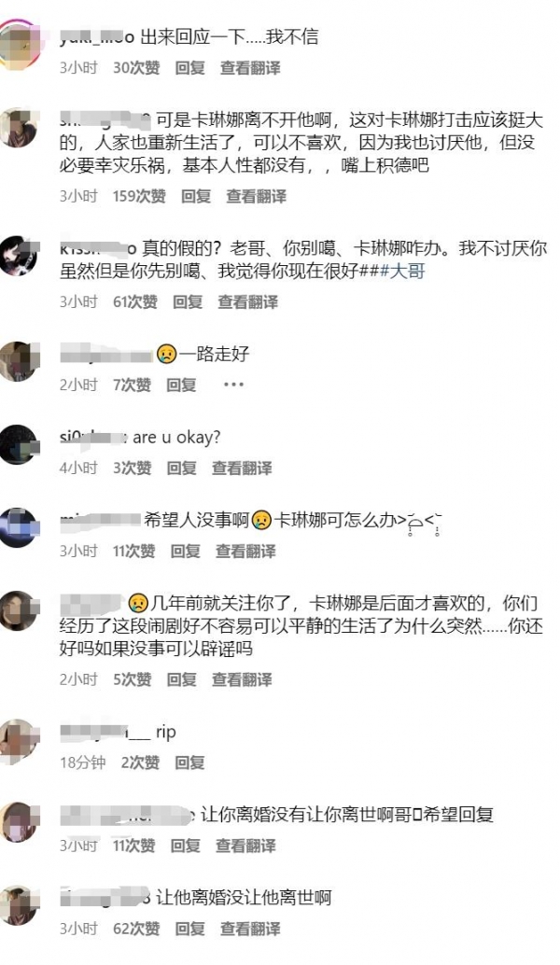Open avatar next to 'are u okay?' comment
Screen dimensions: 560x965
click(x=19, y=444)
